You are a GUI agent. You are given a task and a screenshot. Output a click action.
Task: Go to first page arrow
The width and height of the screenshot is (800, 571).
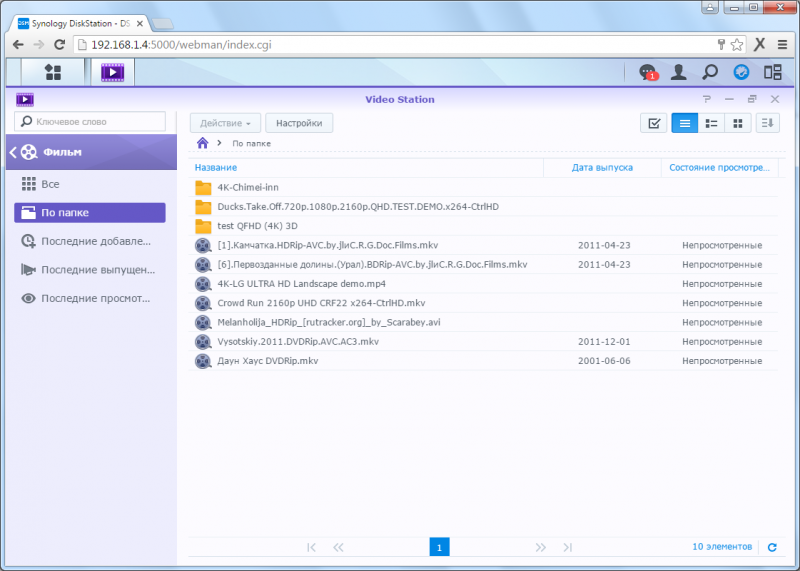[x=311, y=548]
